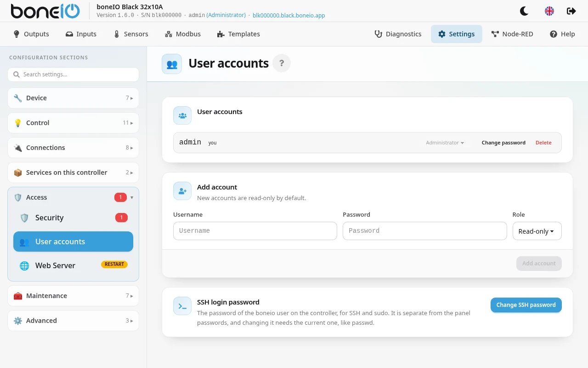This screenshot has width=588, height=368.
Task: Click the Change SSH password button
Action: 526,305
